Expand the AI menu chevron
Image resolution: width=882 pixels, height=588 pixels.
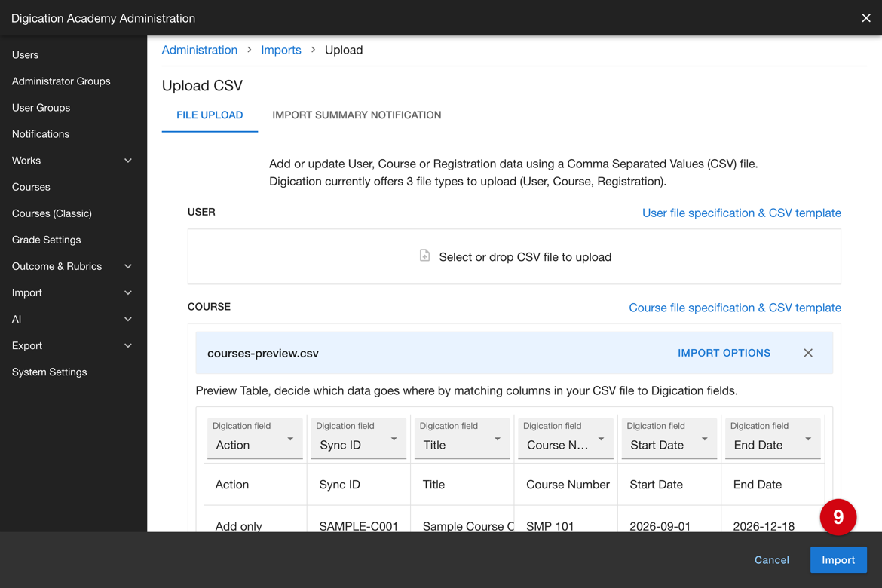(x=127, y=319)
